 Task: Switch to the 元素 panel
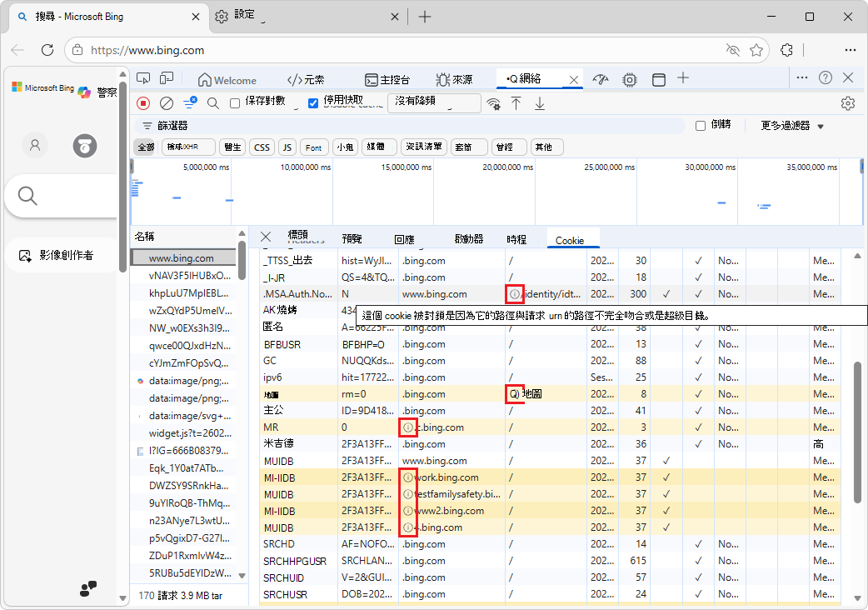304,79
